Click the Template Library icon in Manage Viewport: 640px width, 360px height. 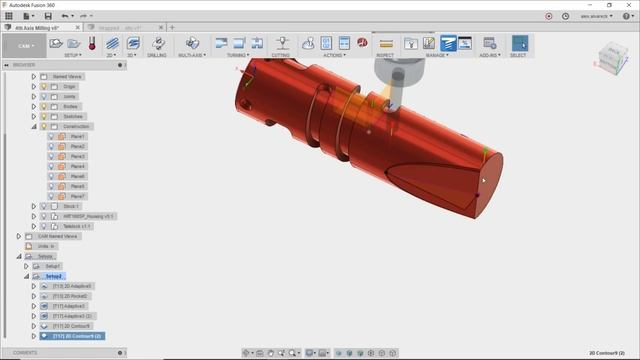click(429, 43)
